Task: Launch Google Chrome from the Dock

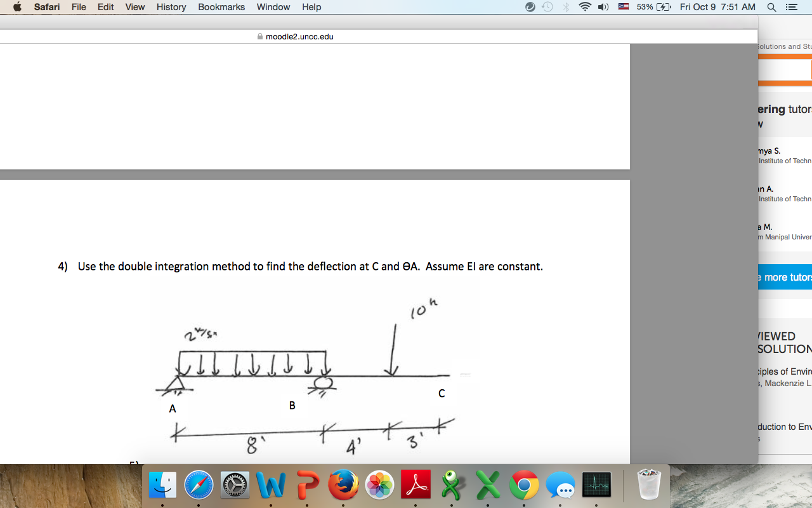Action: [524, 485]
